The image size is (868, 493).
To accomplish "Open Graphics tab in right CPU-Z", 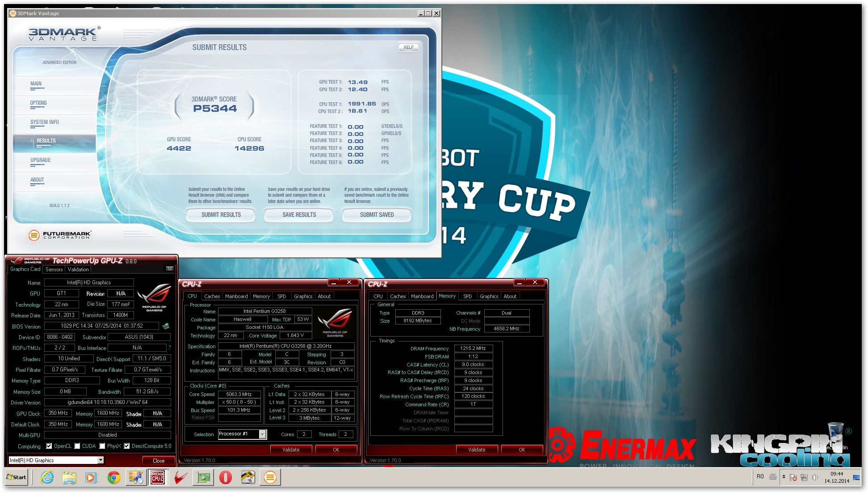I will [489, 296].
